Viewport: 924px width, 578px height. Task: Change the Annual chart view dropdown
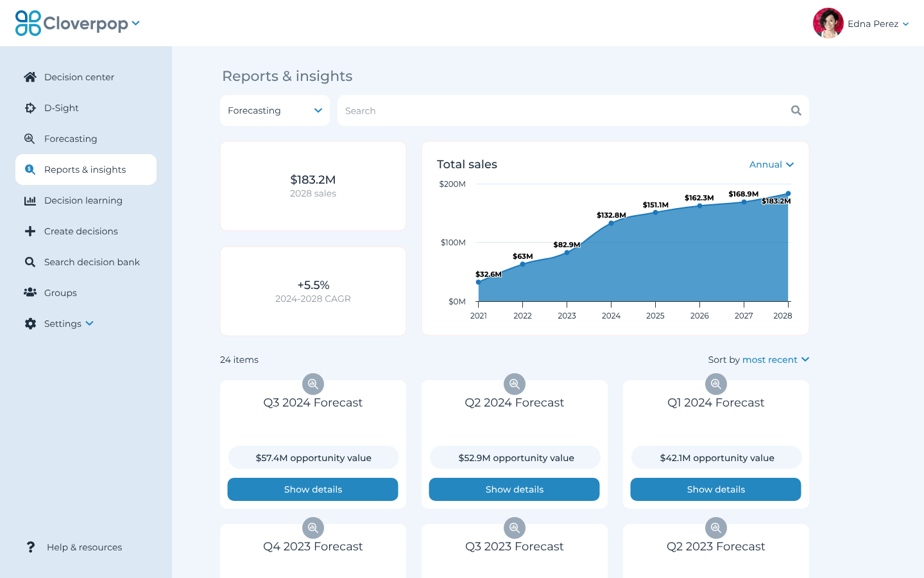[771, 164]
